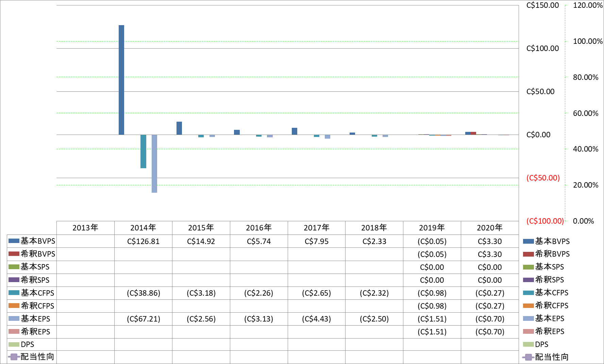Select the 希釈CFPS label in the right legend
The width and height of the screenshot is (604, 364).
552,306
